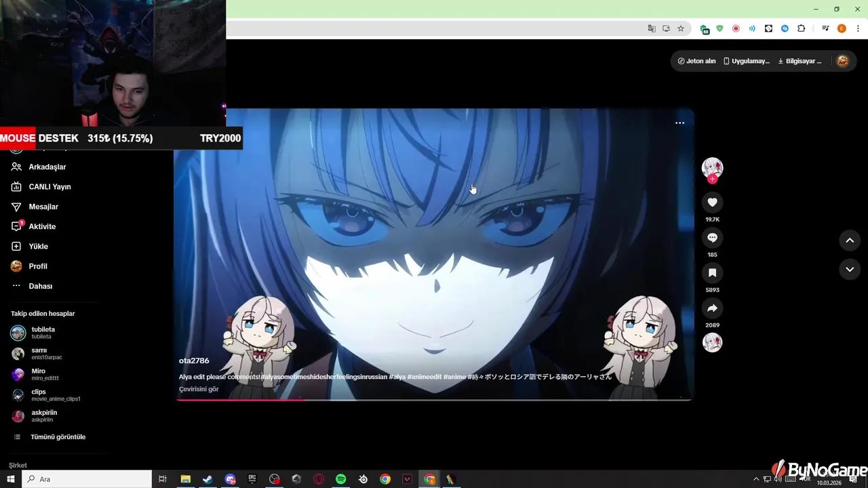Viewport: 868px width, 488px height.
Task: Open the three-dot video options menu
Action: (x=679, y=123)
